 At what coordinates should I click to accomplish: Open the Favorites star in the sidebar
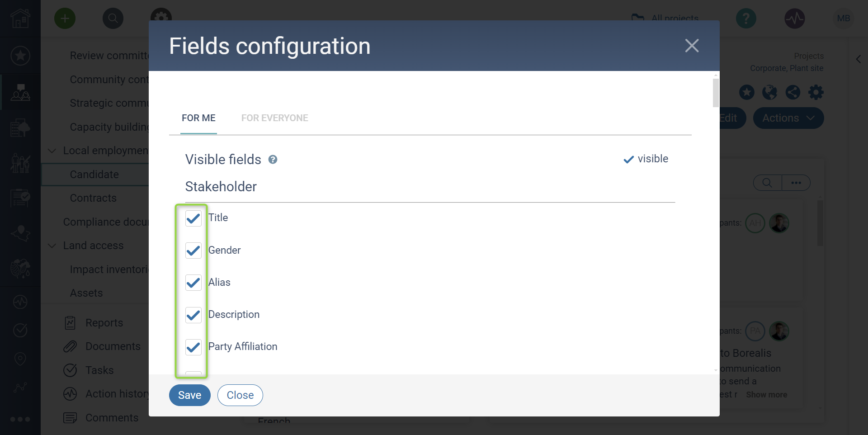click(20, 56)
